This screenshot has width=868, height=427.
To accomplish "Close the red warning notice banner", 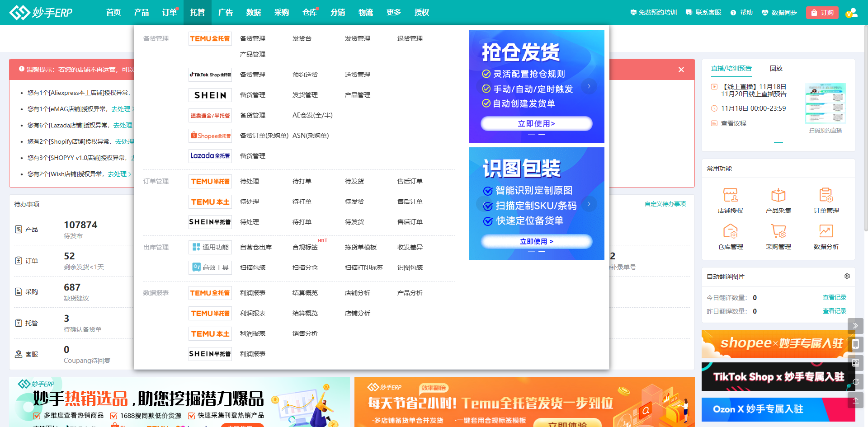I will click(681, 70).
